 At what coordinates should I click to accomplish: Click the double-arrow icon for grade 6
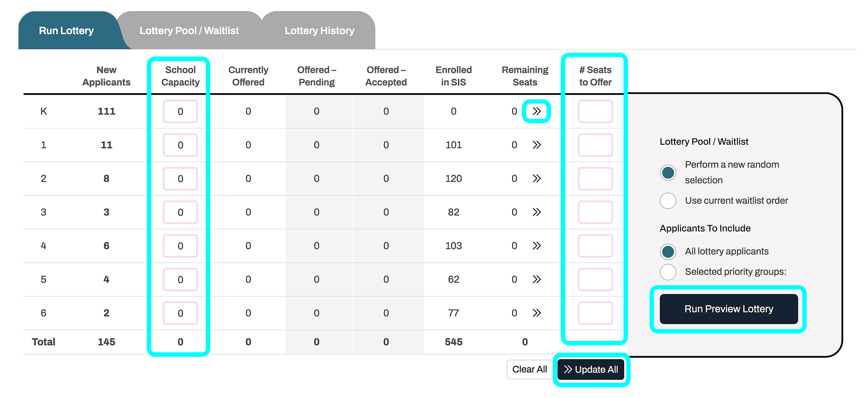(537, 313)
